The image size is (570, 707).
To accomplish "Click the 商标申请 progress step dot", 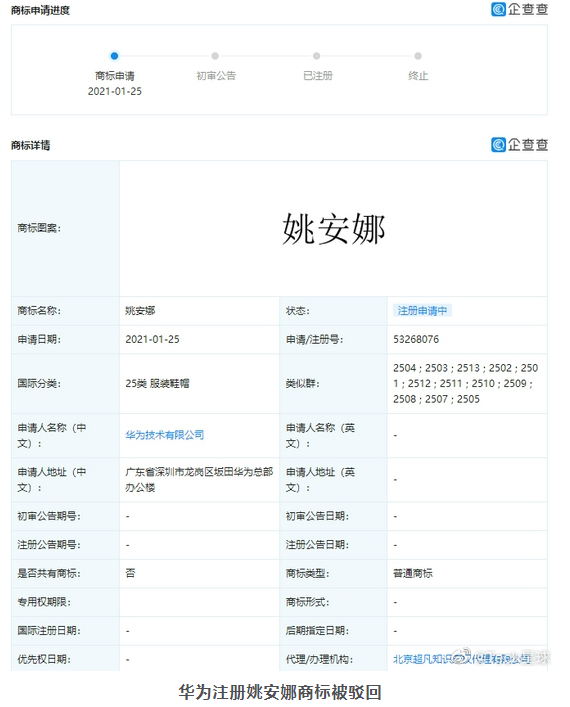I will (x=114, y=56).
